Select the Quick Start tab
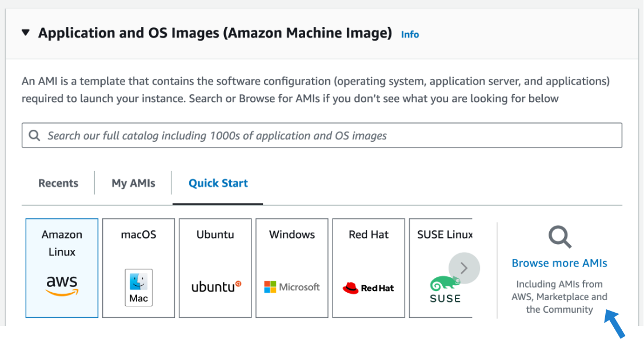 (218, 184)
